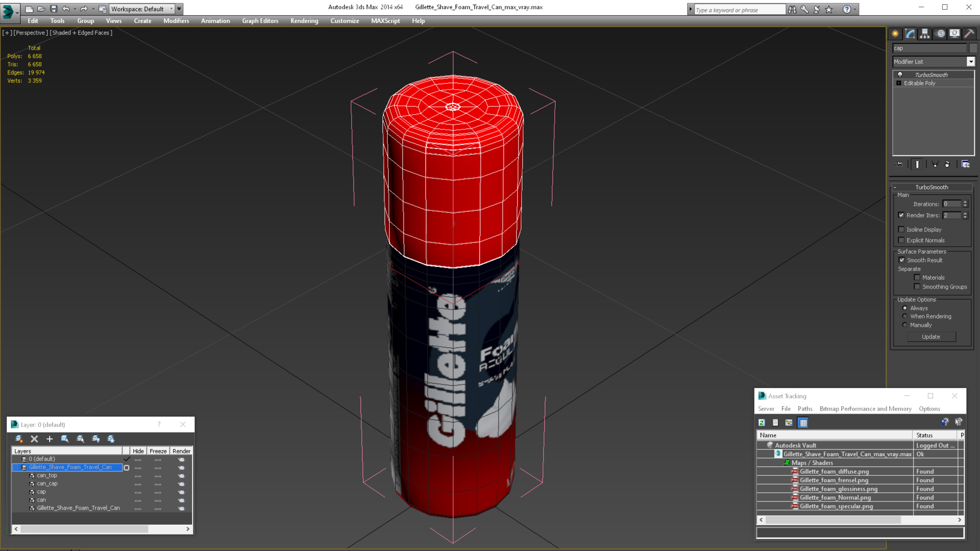This screenshot has width=980, height=551.
Task: Click the Iterations value field
Action: pos(952,204)
